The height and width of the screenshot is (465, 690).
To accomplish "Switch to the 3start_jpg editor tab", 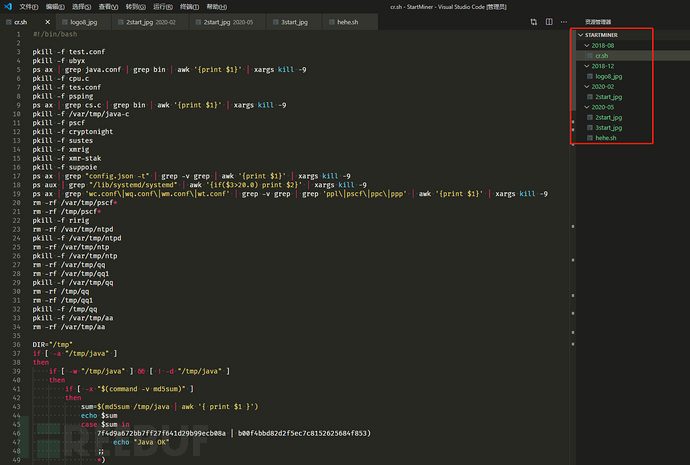I will pos(294,22).
